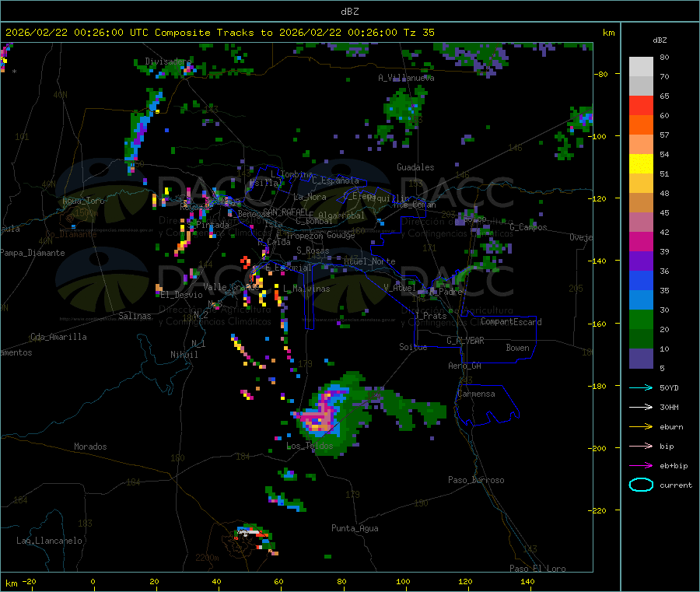Click the 'Tz 35' threshold text

coord(419,33)
